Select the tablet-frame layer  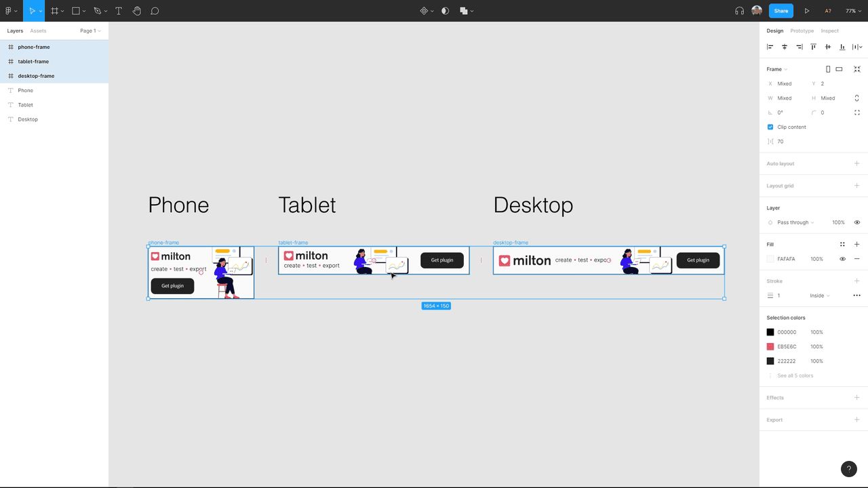(54, 62)
